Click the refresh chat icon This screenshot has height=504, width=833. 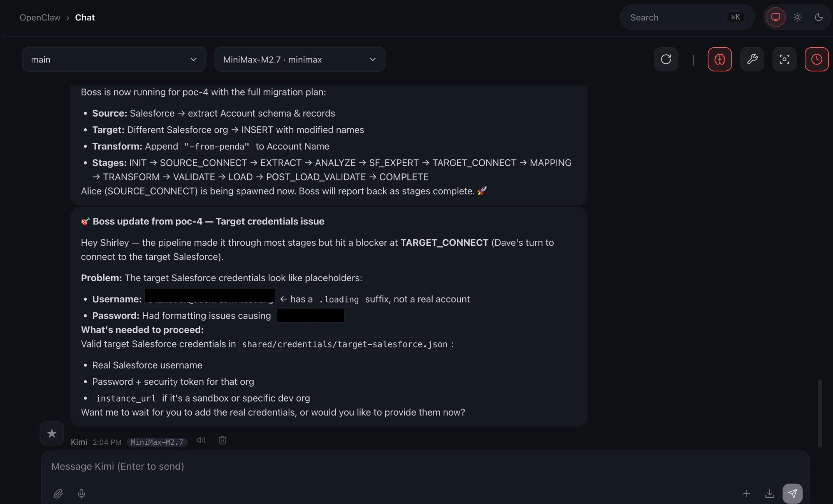tap(666, 60)
